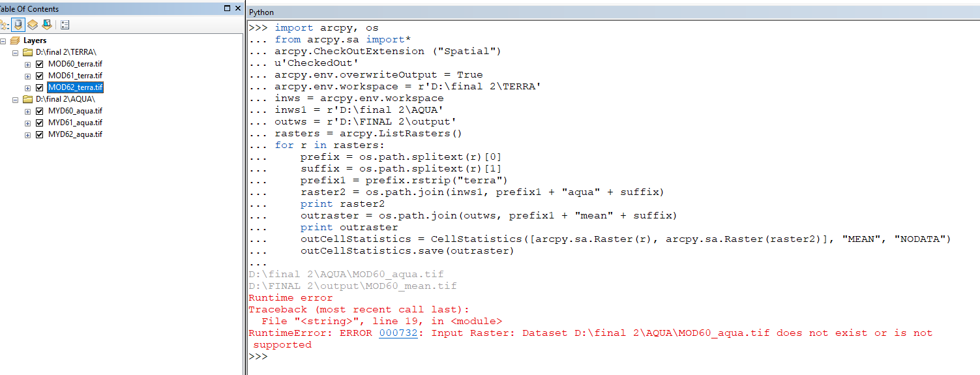
Task: Select highlighted MOD62_terra.tif layer
Action: [x=75, y=87]
